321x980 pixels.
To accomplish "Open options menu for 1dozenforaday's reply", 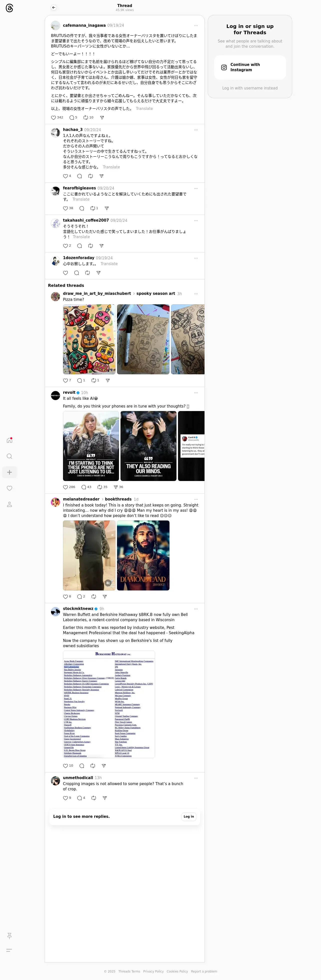I will pos(196,258).
